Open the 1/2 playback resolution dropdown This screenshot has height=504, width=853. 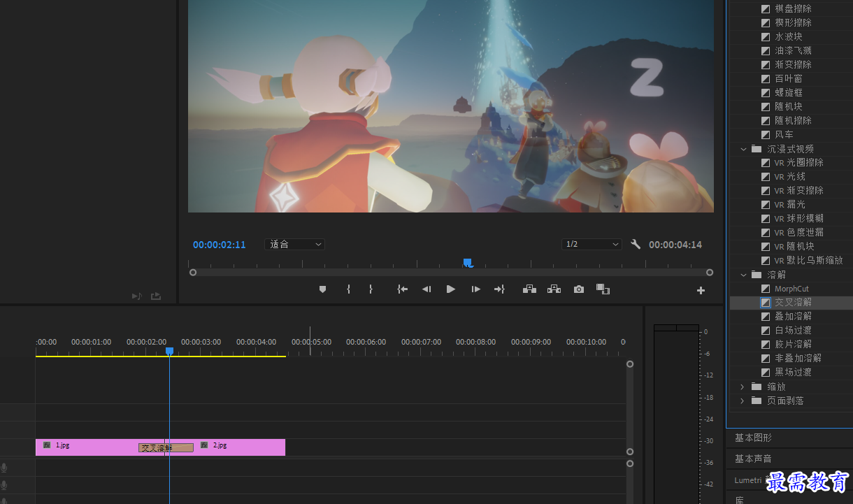[x=592, y=245]
